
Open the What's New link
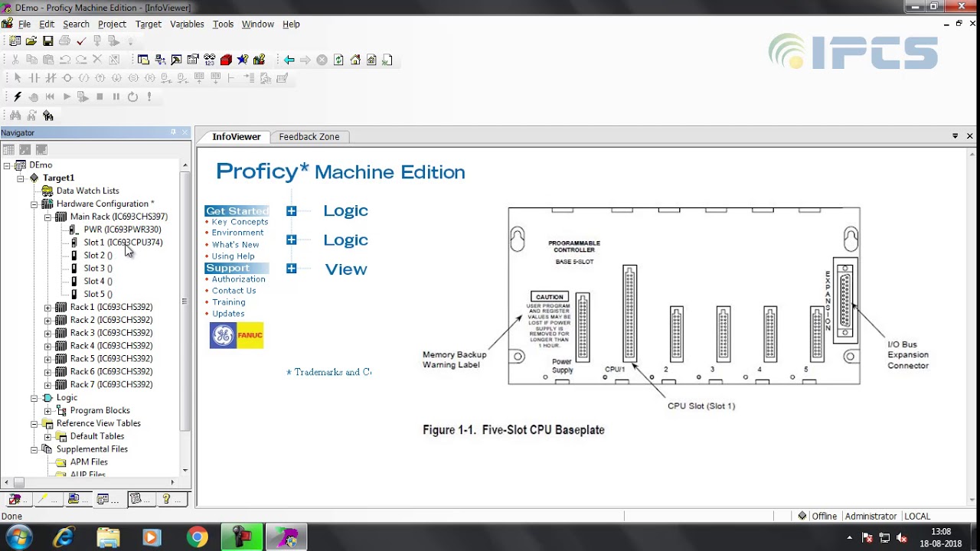[x=235, y=244]
